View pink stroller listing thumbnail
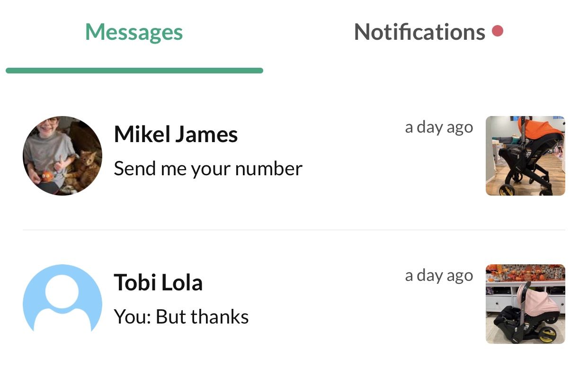 [526, 304]
